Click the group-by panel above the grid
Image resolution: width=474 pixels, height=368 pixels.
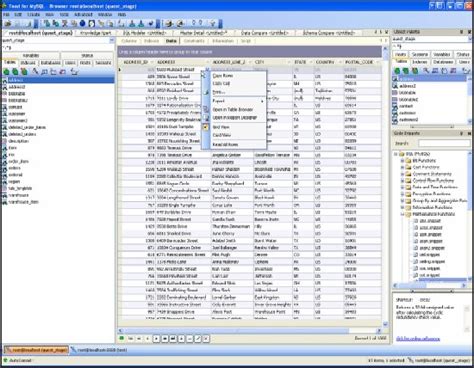click(x=249, y=52)
